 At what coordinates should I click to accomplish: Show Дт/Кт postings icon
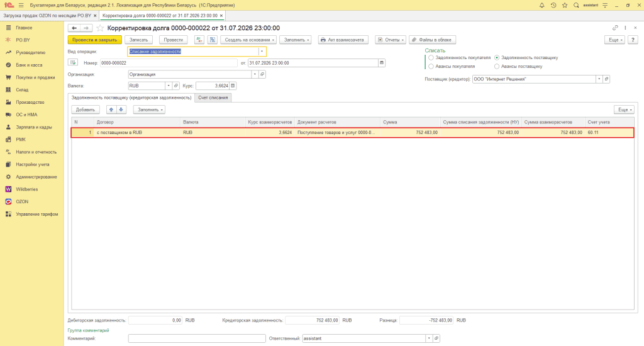199,40
